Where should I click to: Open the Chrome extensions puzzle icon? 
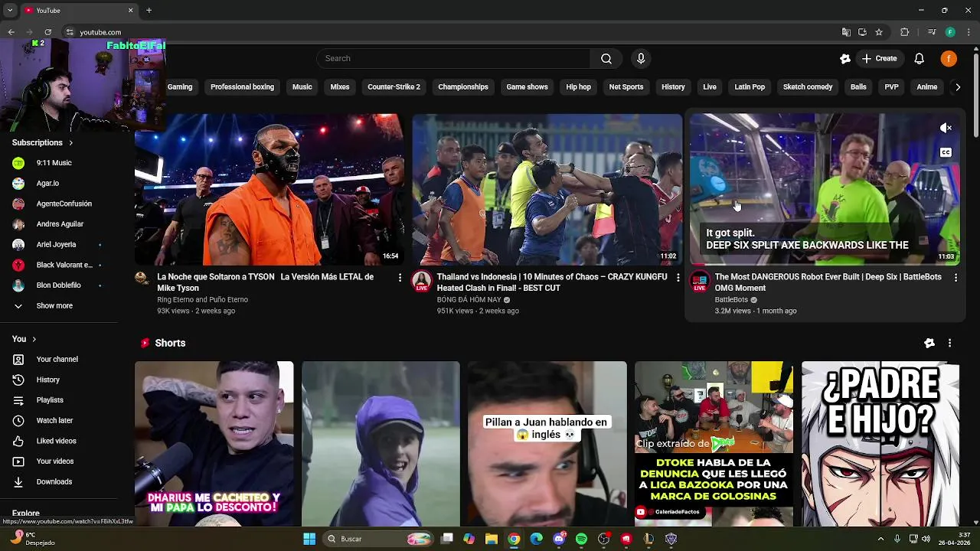point(904,32)
